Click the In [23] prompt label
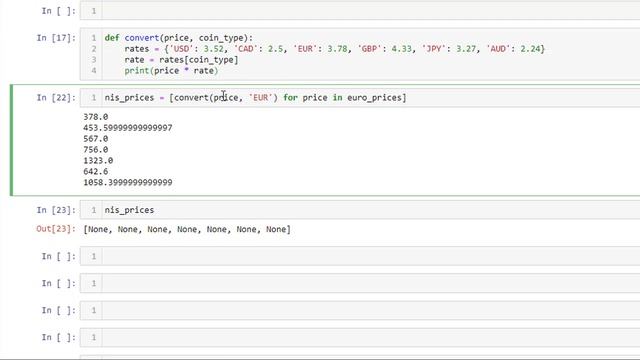This screenshot has width=640, height=360. point(56,210)
